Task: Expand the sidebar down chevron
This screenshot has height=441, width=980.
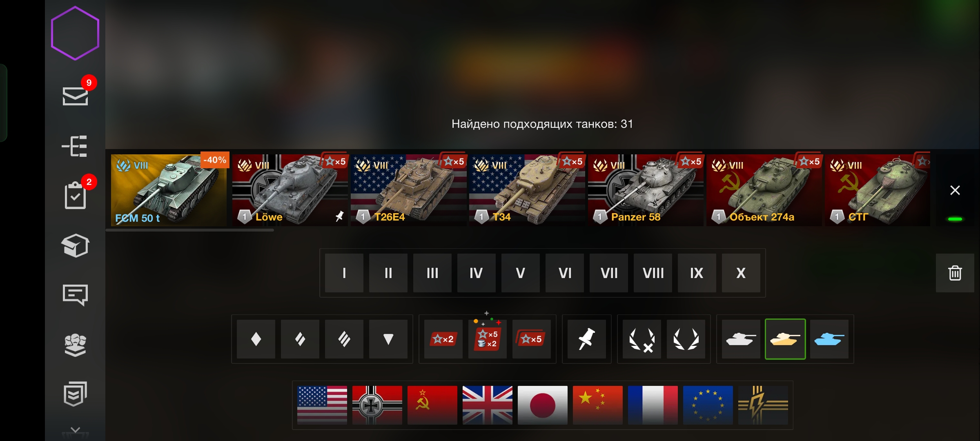Action: (75, 430)
